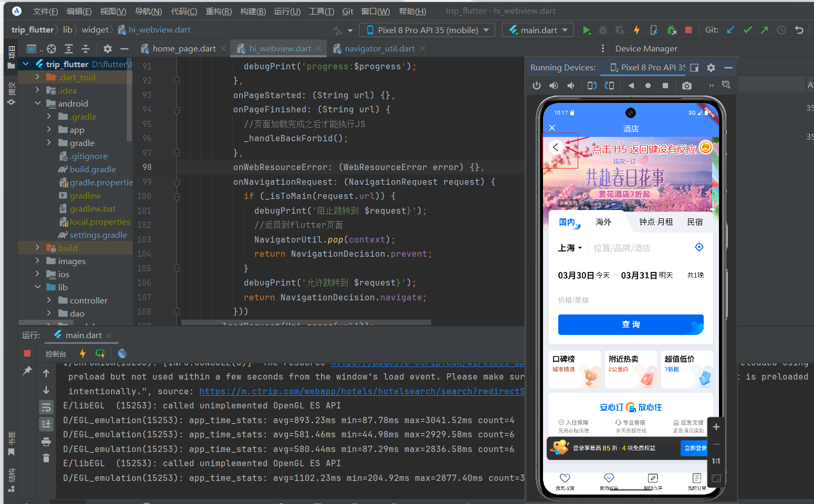The width and height of the screenshot is (814, 504).
Task: Click Hot Restart icon in run console toolbar
Action: click(100, 353)
